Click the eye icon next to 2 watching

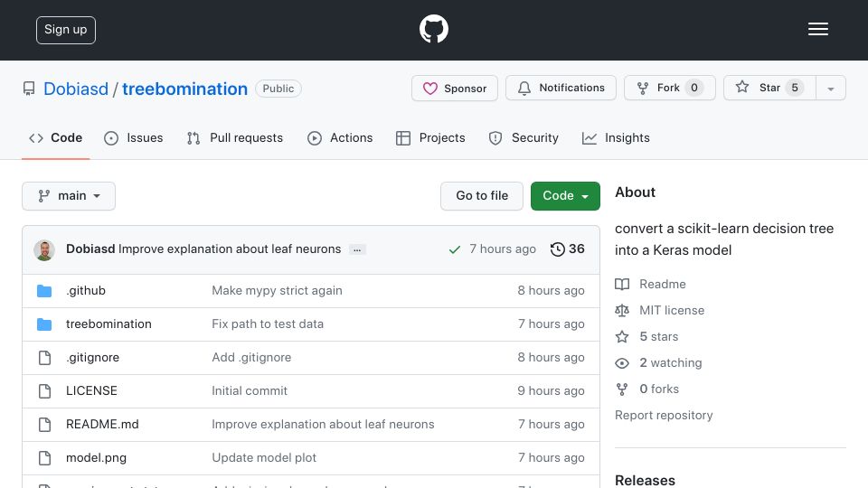(x=622, y=363)
